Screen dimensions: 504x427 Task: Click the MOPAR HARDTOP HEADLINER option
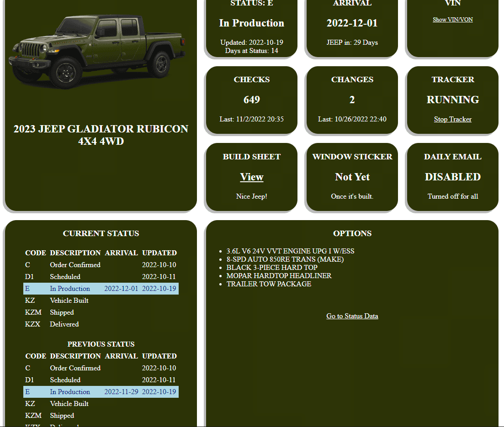coord(279,276)
